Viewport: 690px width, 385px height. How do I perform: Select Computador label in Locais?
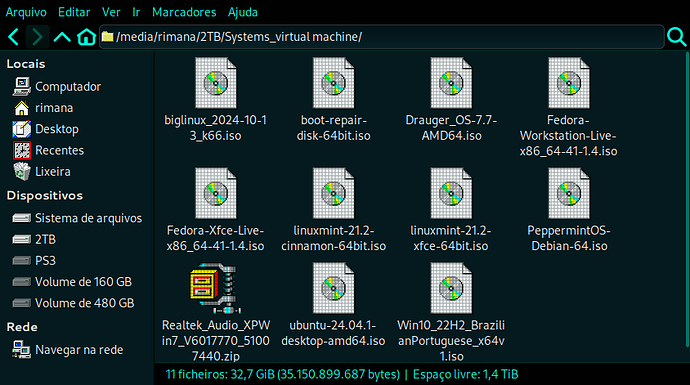click(68, 87)
